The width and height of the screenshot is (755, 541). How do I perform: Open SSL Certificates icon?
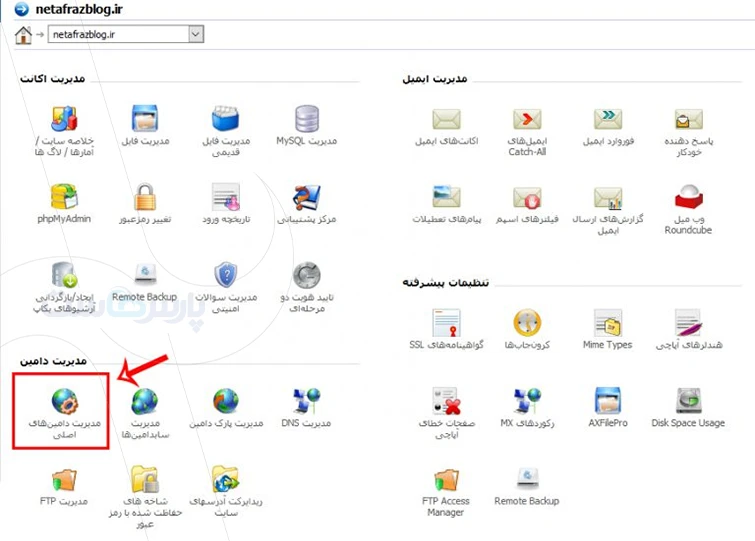(x=446, y=322)
